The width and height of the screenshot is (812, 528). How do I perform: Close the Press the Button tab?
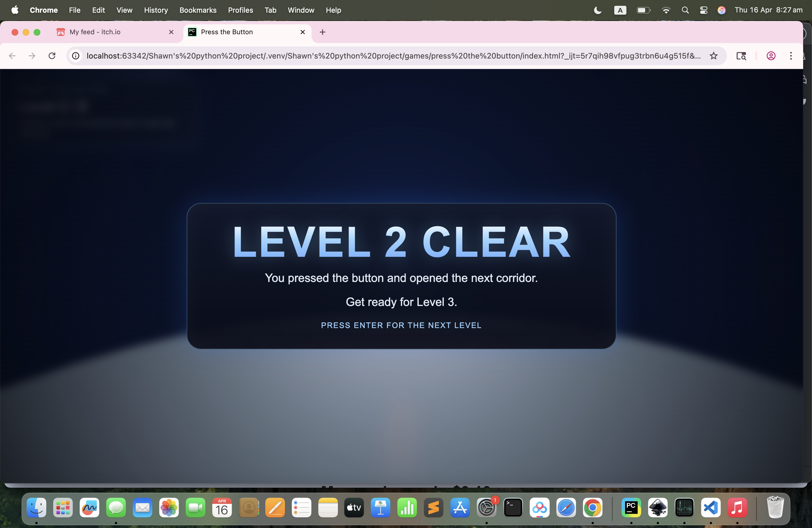pyautogui.click(x=302, y=32)
